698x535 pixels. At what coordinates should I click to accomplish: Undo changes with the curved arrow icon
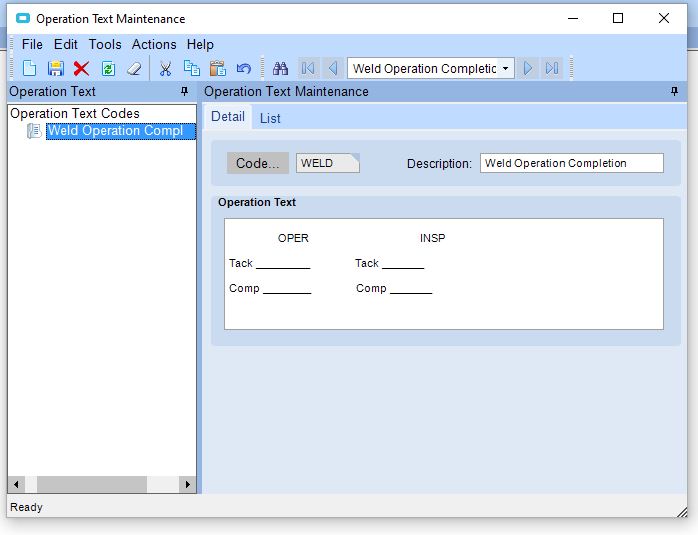(x=244, y=69)
